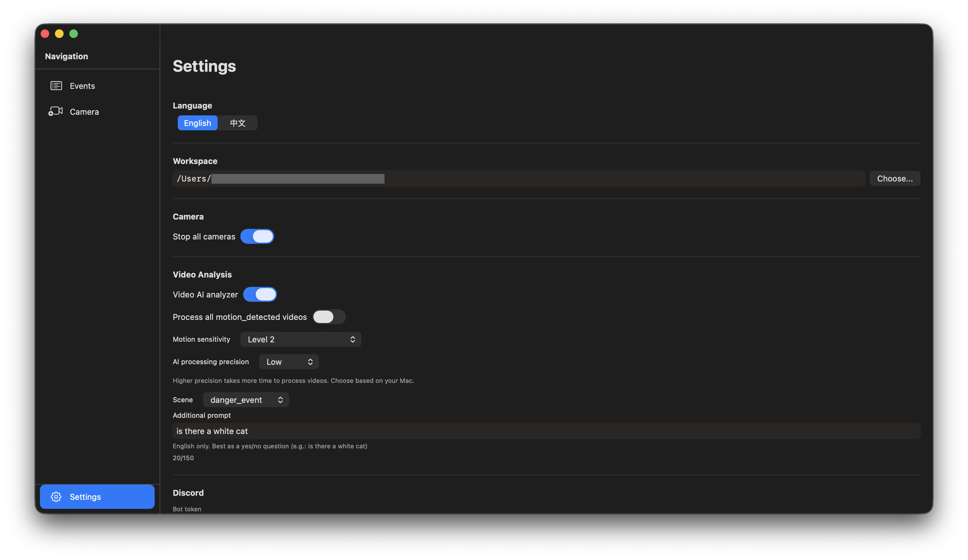
Task: Click the Discord Bot token label area
Action: click(187, 509)
